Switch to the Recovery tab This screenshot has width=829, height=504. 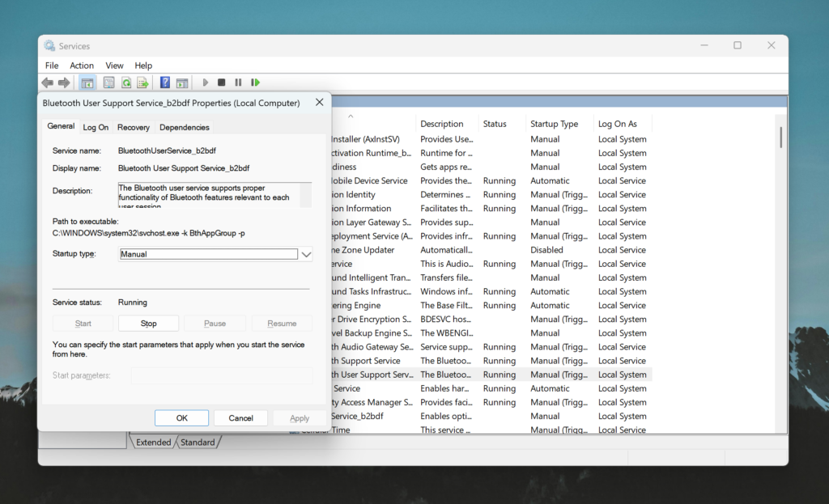[134, 127]
